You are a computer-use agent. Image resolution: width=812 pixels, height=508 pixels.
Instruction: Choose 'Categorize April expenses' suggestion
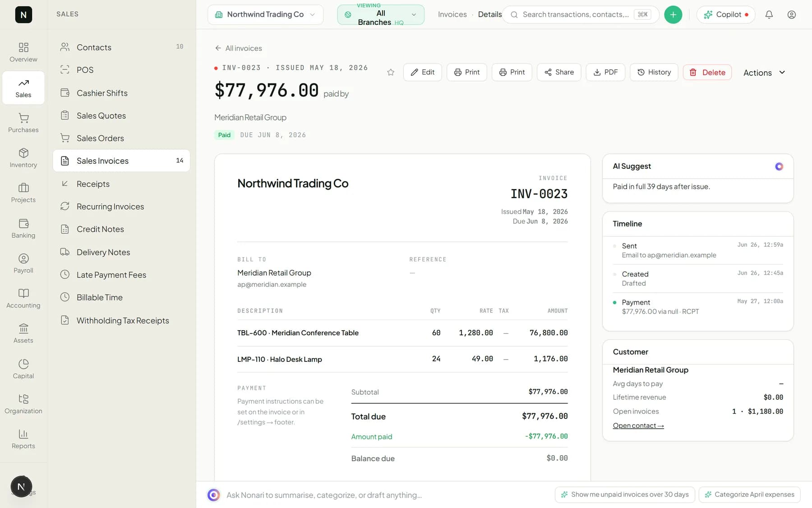[x=750, y=494]
